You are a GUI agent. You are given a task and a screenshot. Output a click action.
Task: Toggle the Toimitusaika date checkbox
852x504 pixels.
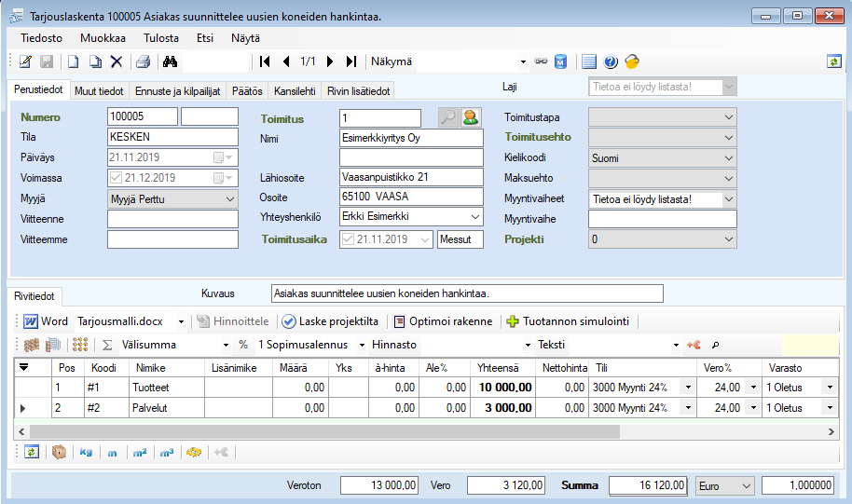click(350, 239)
